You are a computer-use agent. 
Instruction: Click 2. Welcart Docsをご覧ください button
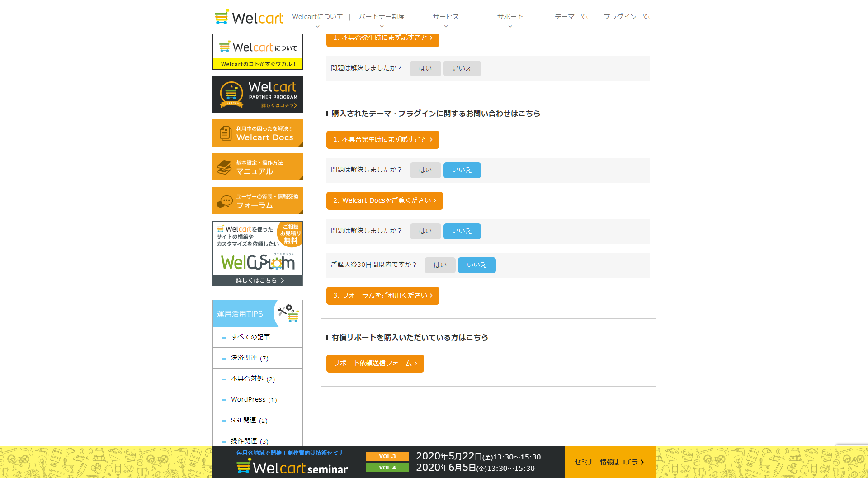(x=384, y=201)
